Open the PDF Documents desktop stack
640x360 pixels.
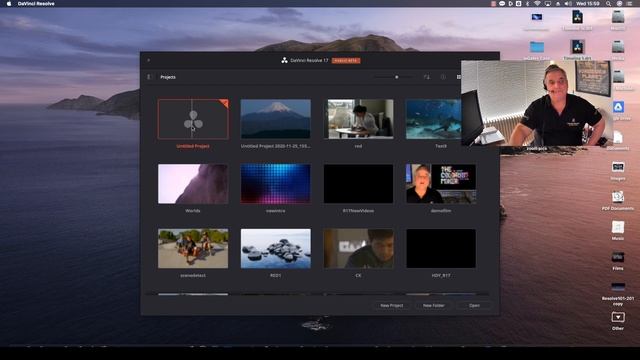pos(618,197)
